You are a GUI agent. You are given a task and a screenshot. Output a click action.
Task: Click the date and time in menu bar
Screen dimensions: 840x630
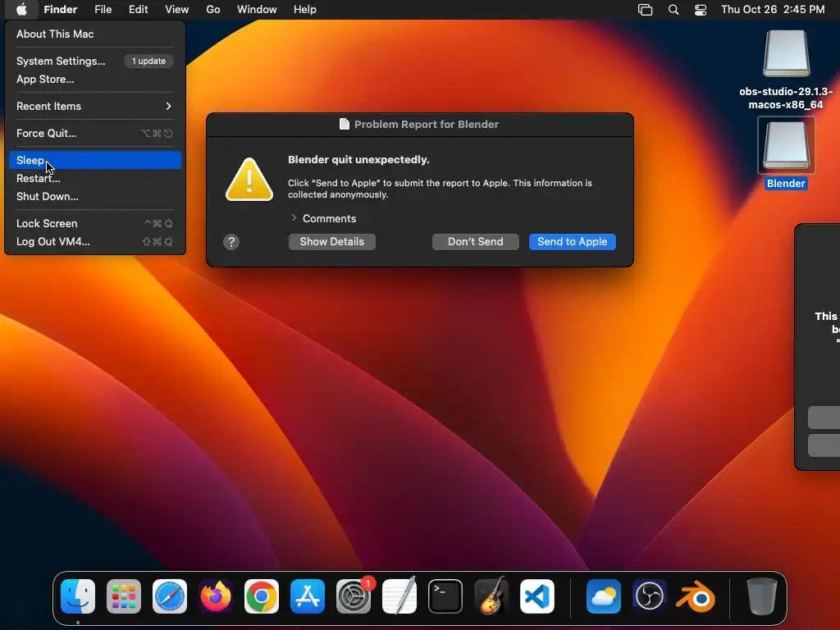click(x=773, y=10)
